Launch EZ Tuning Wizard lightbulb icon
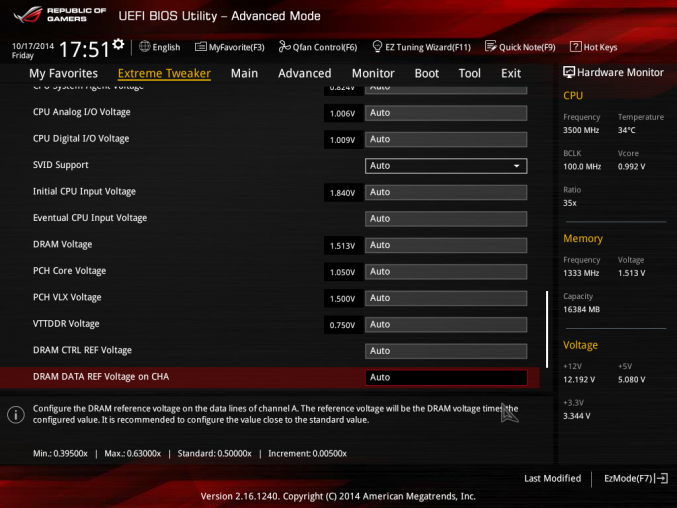 (377, 46)
